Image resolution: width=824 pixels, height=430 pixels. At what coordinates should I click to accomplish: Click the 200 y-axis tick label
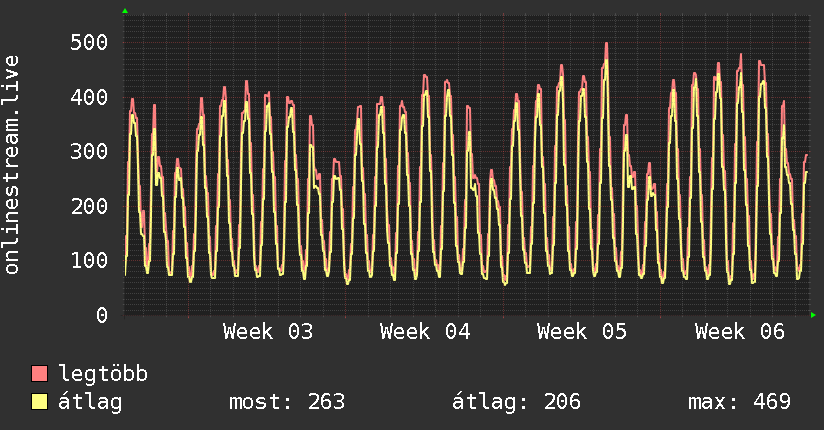pyautogui.click(x=89, y=206)
